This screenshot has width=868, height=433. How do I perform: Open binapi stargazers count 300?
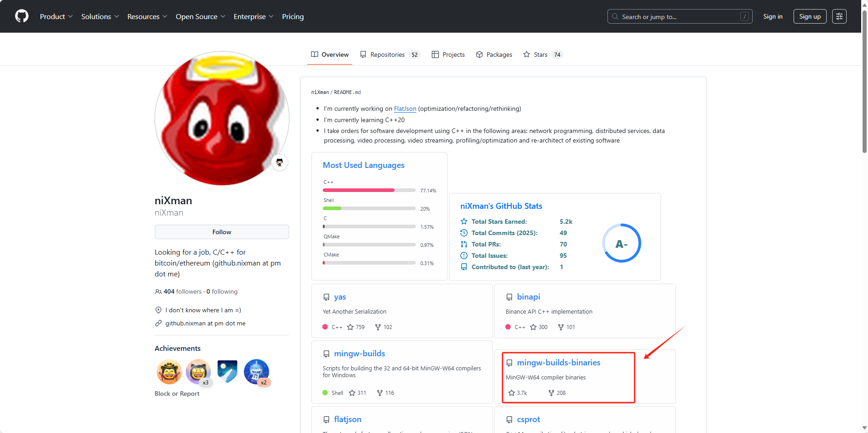[x=539, y=327]
